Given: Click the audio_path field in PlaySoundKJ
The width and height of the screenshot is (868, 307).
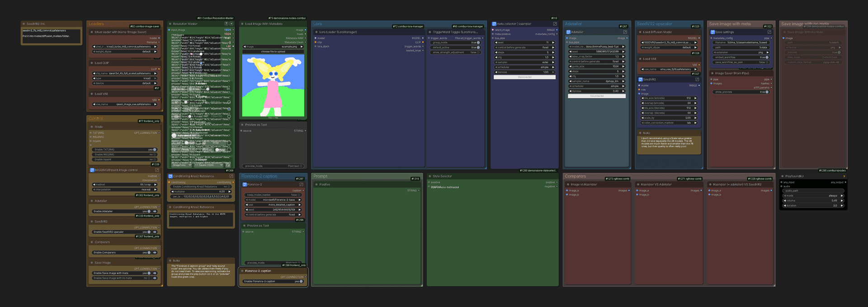Looking at the screenshot, I should pyautogui.click(x=813, y=191).
